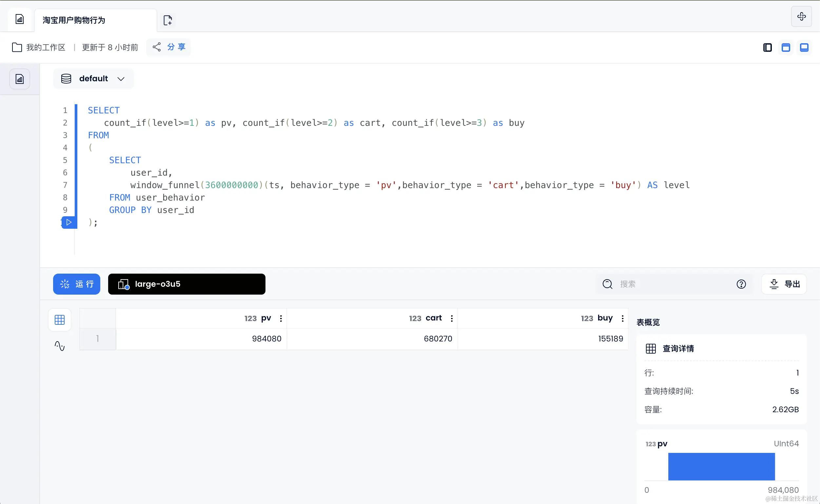Click the download icon on export button
This screenshot has width=820, height=504.
coord(774,284)
